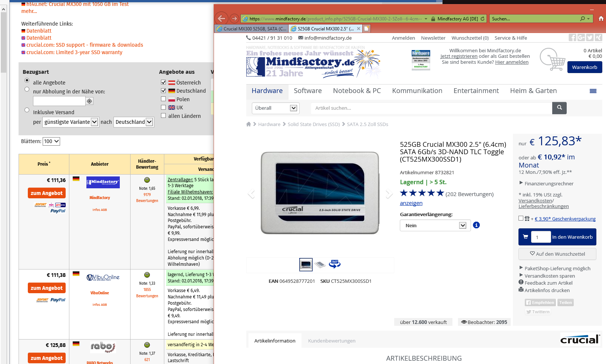606x364 pixels.
Task: Open the search provider dropdown arrow
Action: point(588,19)
